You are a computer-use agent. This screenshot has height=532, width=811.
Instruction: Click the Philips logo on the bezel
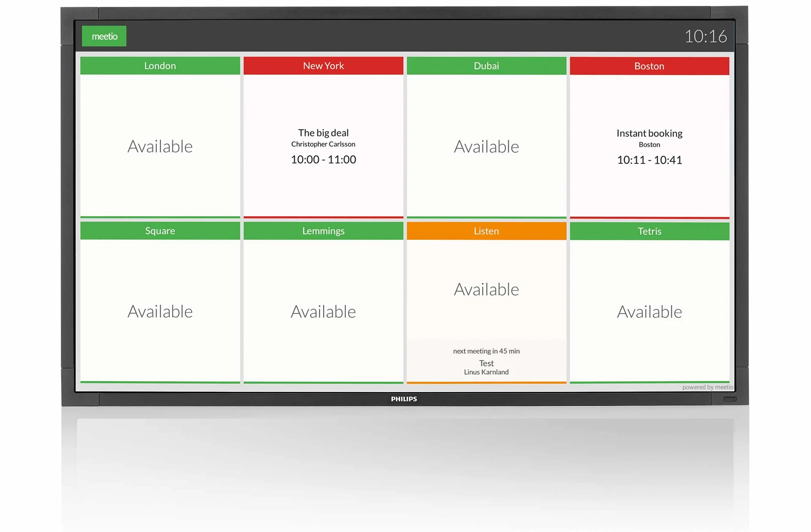[x=404, y=399]
